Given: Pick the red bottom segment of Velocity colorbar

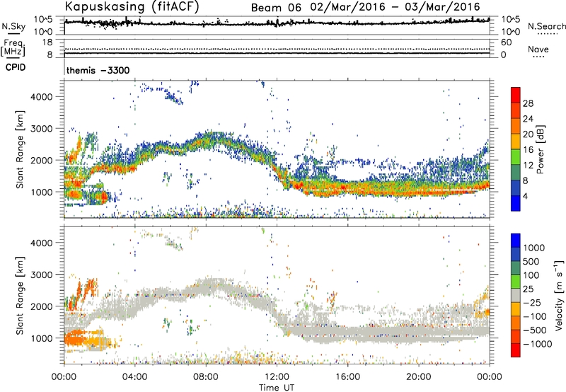Looking at the screenshot, I should click(516, 350).
